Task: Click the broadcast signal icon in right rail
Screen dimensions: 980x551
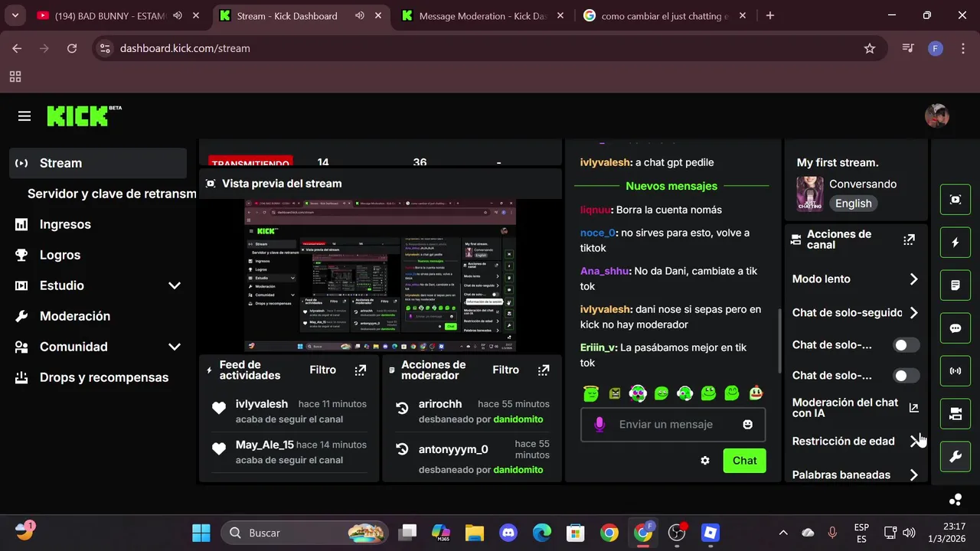Action: pyautogui.click(x=955, y=371)
